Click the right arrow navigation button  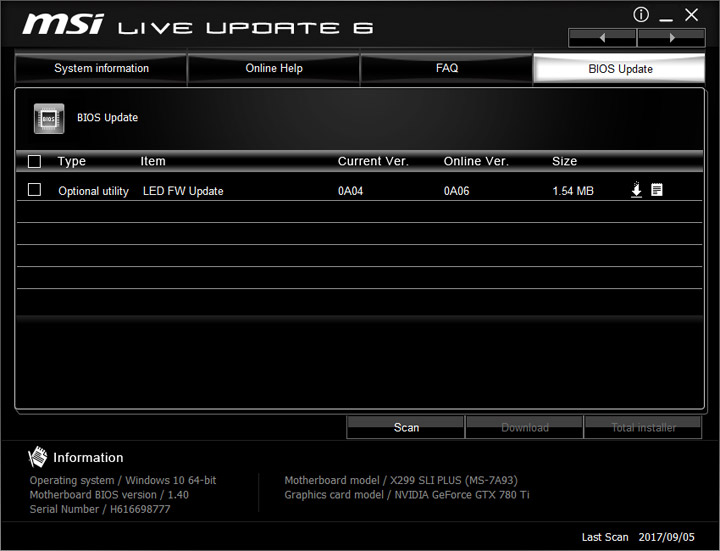click(x=671, y=38)
